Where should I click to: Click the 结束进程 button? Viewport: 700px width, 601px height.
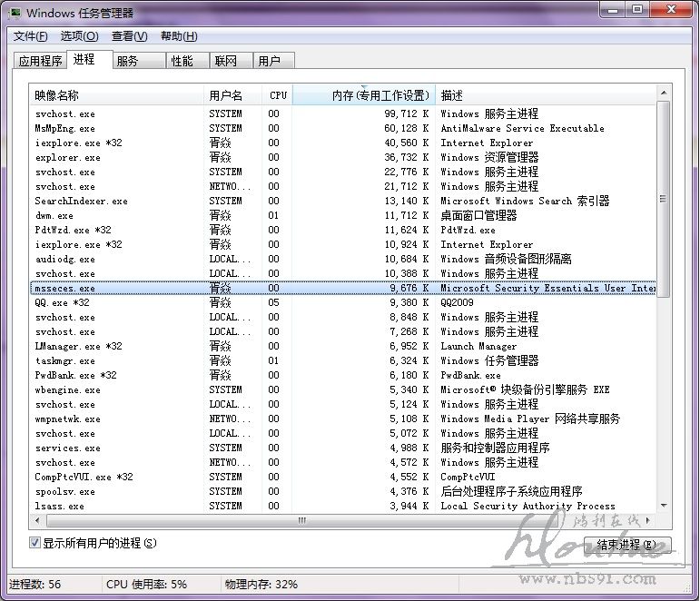coord(625,546)
